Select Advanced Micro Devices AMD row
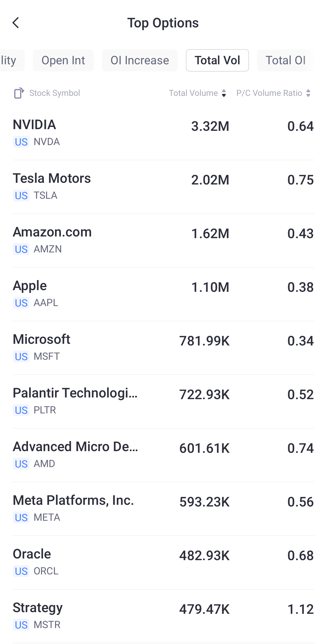 (x=163, y=455)
